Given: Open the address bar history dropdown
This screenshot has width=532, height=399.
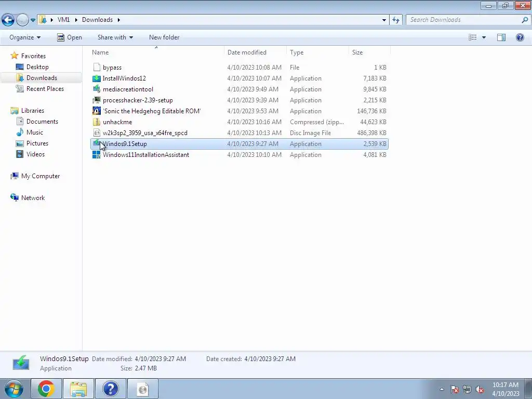Looking at the screenshot, I should click(384, 20).
